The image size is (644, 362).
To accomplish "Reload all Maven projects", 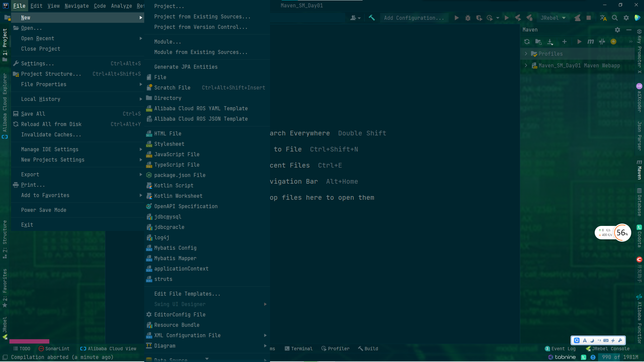I will click(x=527, y=42).
